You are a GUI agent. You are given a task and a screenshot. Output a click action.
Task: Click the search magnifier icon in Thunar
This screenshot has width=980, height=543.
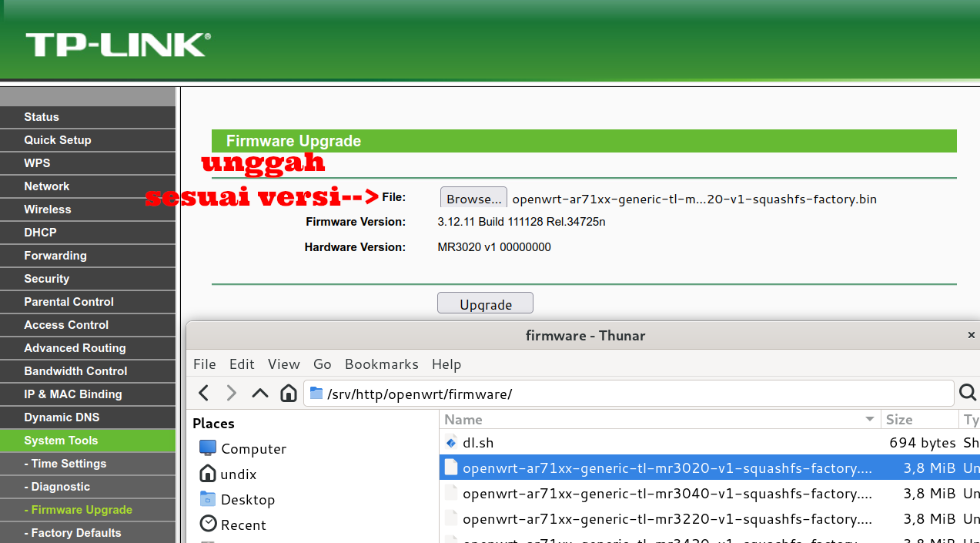(968, 394)
